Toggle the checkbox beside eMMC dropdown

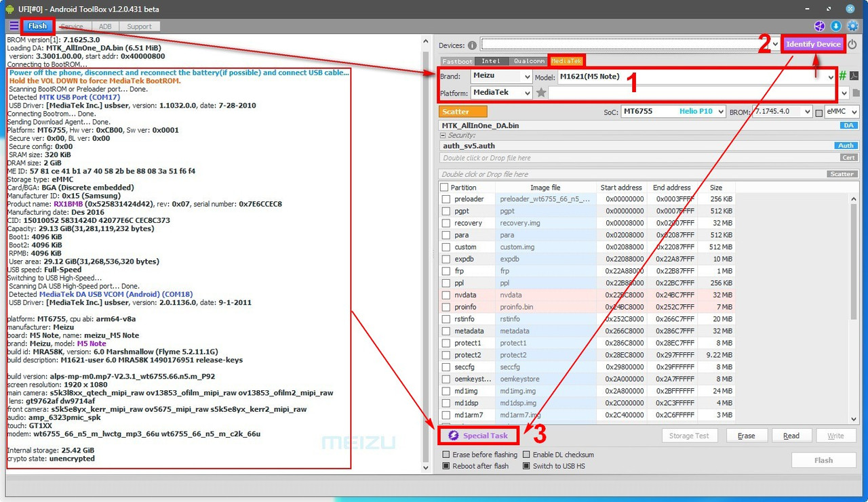[x=819, y=112]
